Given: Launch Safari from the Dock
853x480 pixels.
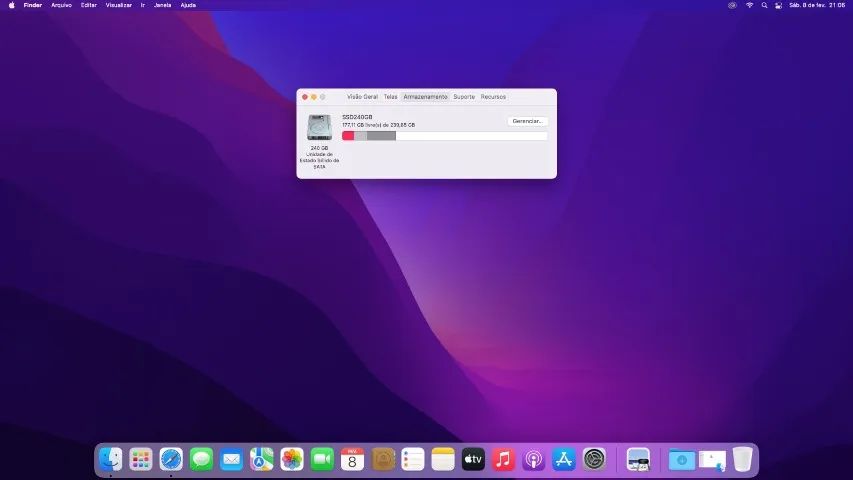Looking at the screenshot, I should click(171, 459).
